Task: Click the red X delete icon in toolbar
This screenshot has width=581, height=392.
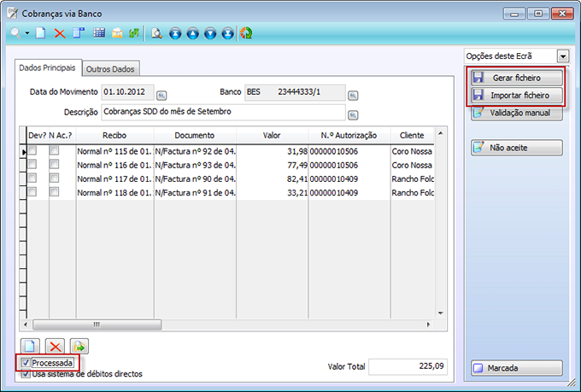Action: tap(60, 33)
